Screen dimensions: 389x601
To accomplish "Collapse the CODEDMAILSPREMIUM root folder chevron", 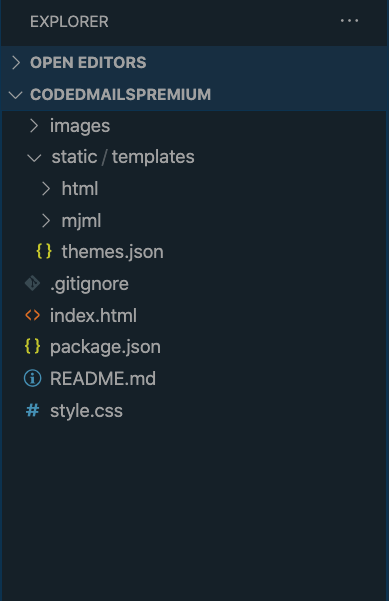I will [15, 95].
